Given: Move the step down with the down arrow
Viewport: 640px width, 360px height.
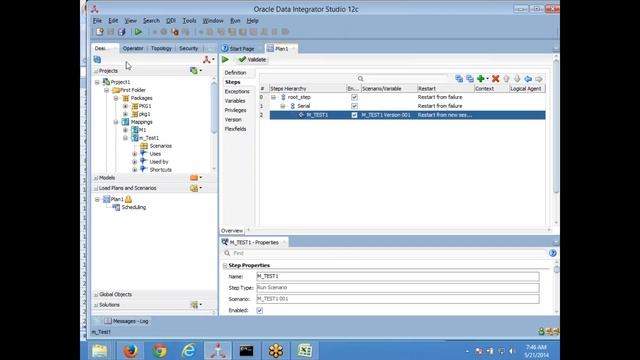Looking at the screenshot, I should [x=517, y=79].
